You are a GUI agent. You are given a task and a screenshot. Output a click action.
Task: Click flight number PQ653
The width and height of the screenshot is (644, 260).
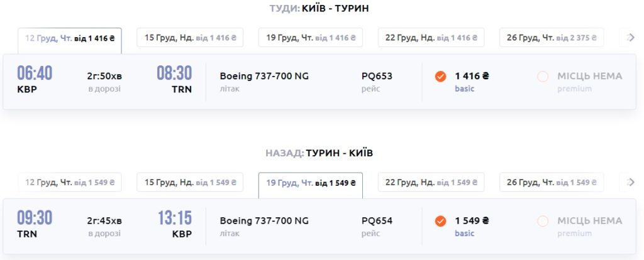tap(377, 77)
